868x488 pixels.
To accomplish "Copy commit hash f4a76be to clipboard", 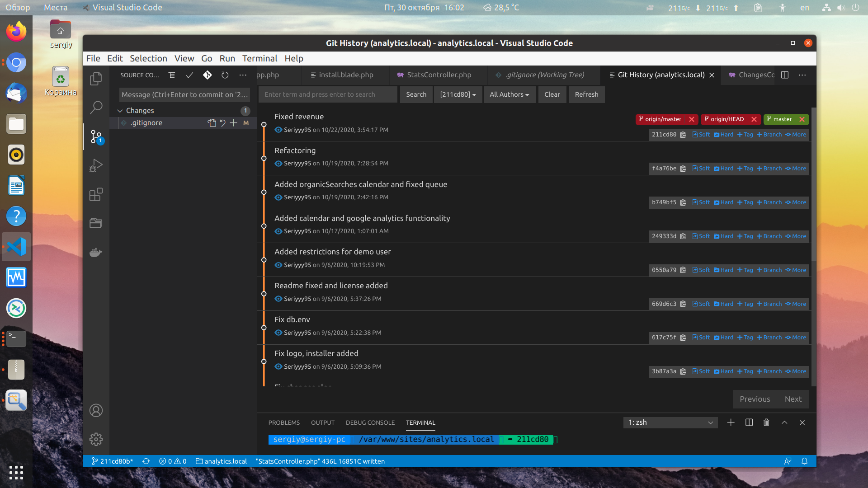I will click(x=683, y=169).
